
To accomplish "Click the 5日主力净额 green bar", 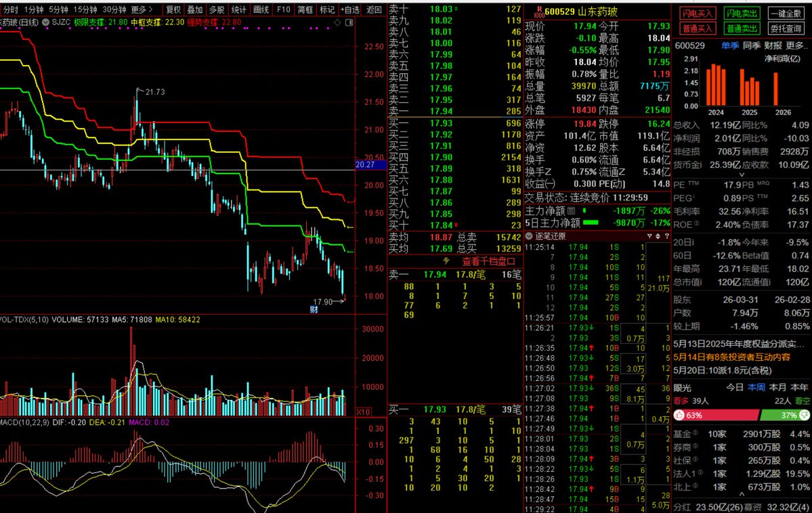I will click(x=591, y=223).
